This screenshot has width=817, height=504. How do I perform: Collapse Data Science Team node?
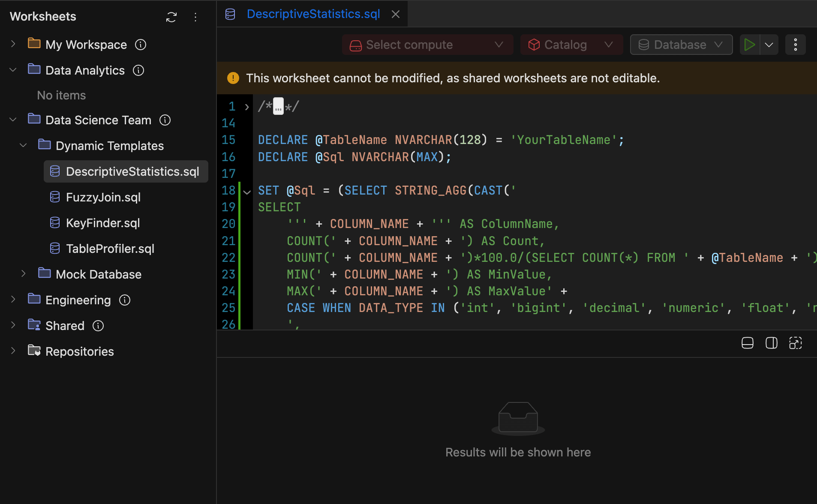[13, 120]
